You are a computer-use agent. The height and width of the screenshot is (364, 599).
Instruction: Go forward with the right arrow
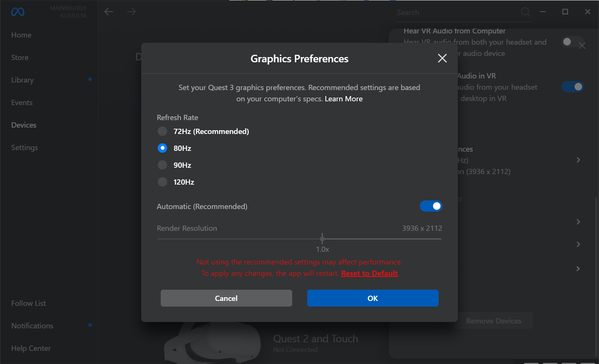[x=131, y=12]
